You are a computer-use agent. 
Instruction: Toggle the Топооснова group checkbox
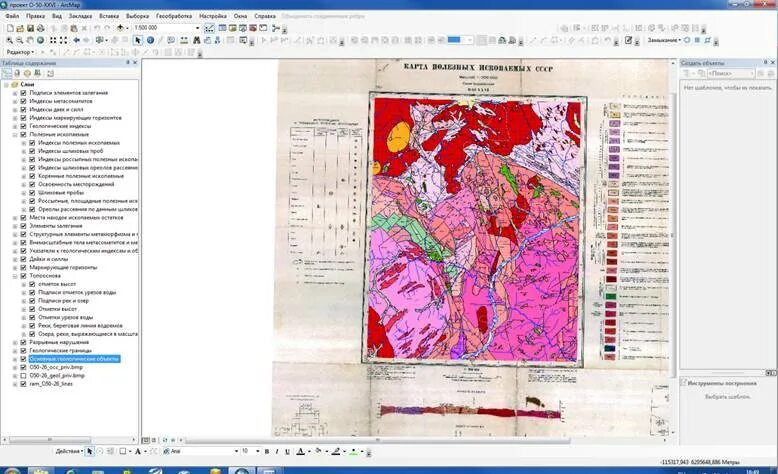[23, 275]
